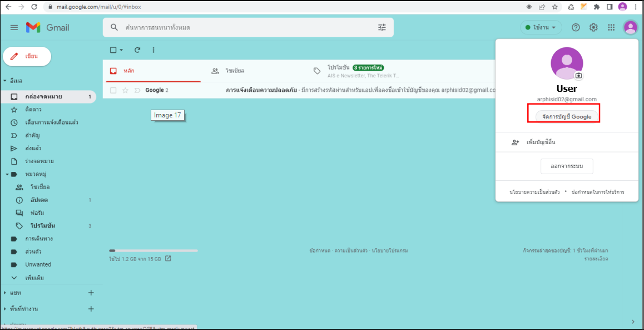The image size is (644, 330).
Task: Bookmark this page with the star
Action: tap(554, 7)
